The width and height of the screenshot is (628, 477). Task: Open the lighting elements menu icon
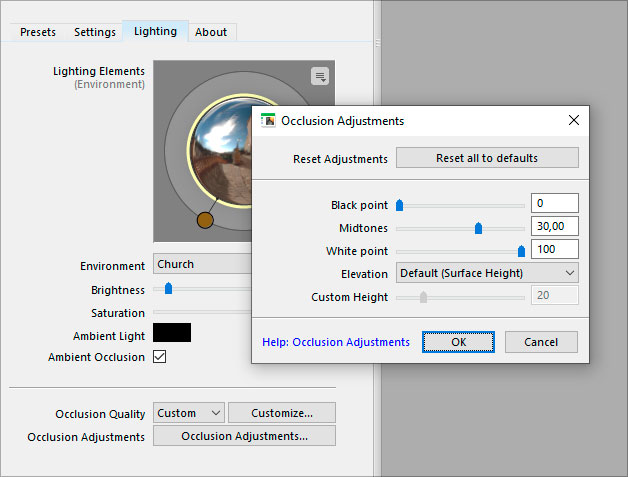tap(319, 76)
